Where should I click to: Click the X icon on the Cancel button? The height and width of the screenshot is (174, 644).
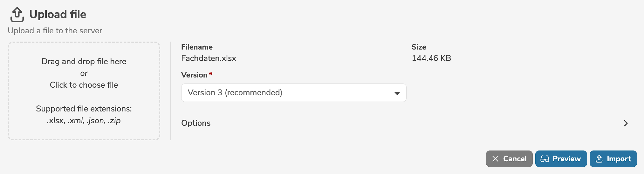pyautogui.click(x=495, y=159)
